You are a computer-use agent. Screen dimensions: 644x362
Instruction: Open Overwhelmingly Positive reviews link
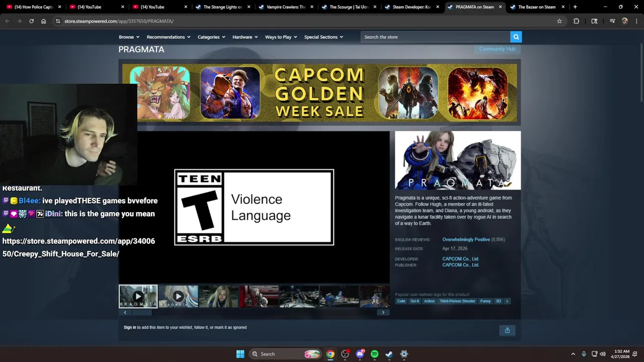coord(466,239)
